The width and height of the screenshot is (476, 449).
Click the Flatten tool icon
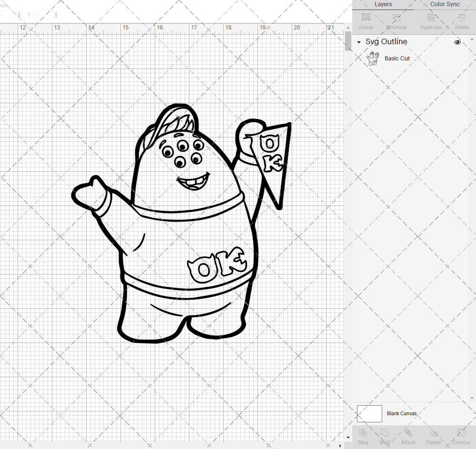click(x=434, y=433)
